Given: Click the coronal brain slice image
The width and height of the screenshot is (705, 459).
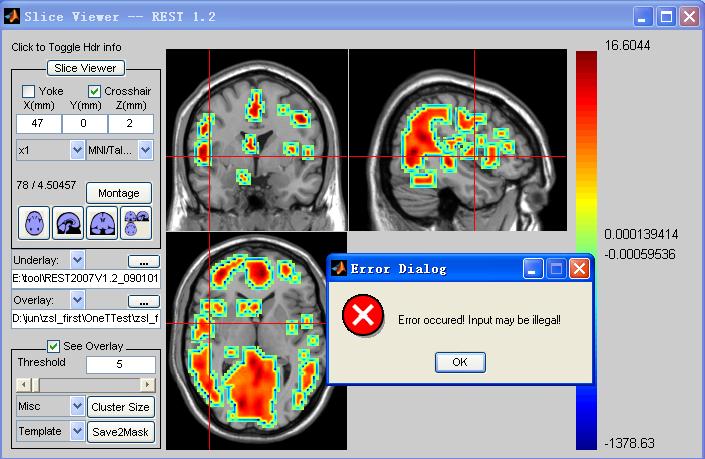Looking at the screenshot, I should click(257, 140).
